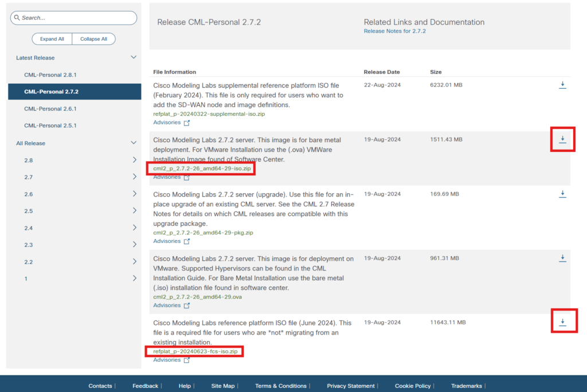The height and width of the screenshot is (392, 587).
Task: Open Release Notes for 2.7.2
Action: click(394, 31)
